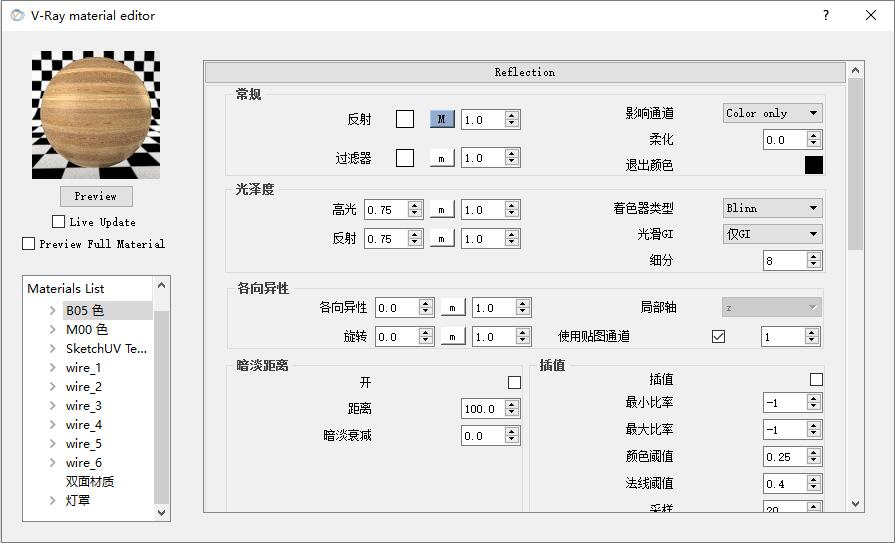Toggle Preview Full Material checkbox
This screenshot has width=895, height=543.
click(x=29, y=244)
